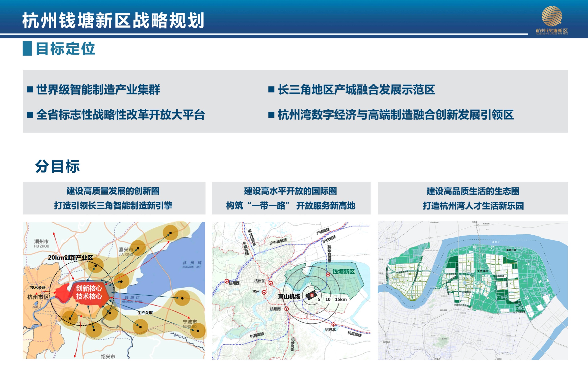The height and width of the screenshot is (369, 588).
Task: Click the 杭州西 railway station marker
Action: coord(227,281)
